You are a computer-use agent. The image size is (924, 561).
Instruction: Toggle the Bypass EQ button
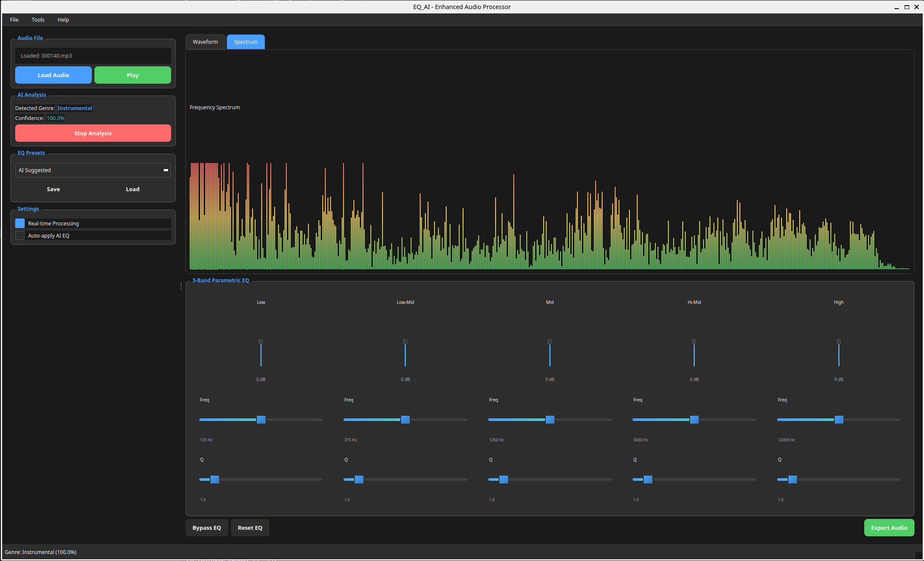click(x=207, y=528)
